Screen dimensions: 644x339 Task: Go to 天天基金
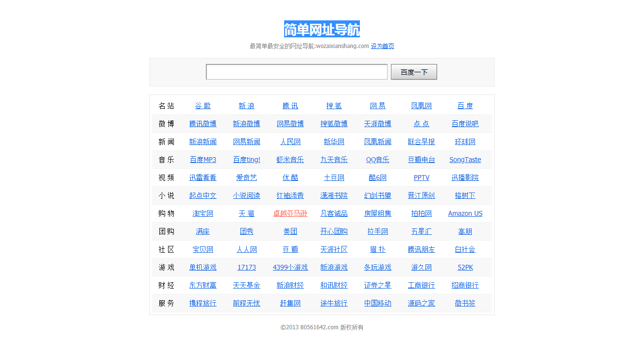pyautogui.click(x=247, y=285)
